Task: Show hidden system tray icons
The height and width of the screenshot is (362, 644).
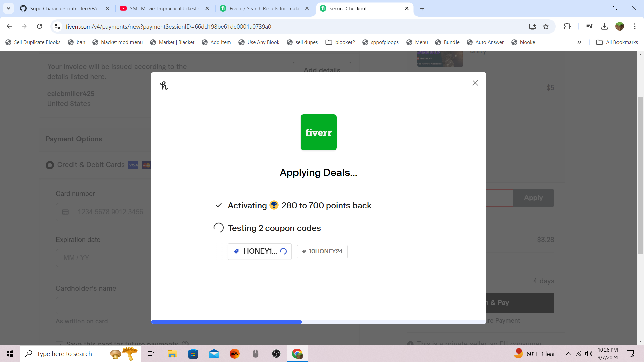Action: [568, 354]
